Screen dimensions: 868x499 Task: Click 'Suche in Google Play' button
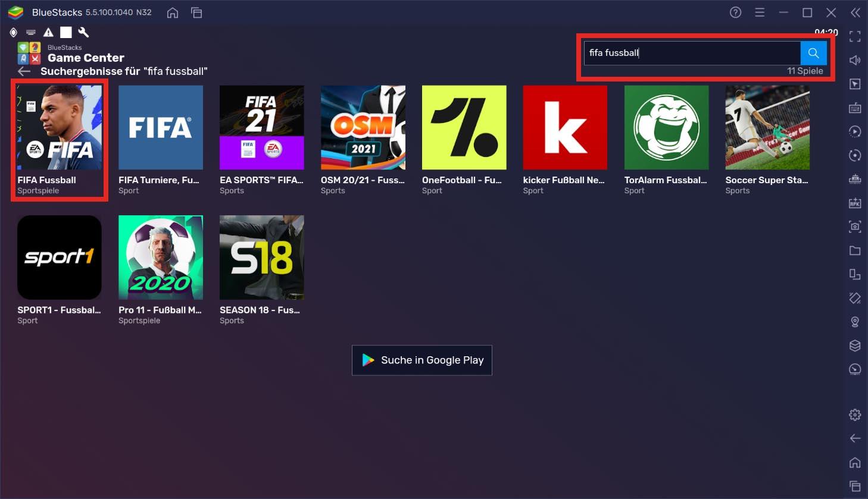tap(422, 360)
